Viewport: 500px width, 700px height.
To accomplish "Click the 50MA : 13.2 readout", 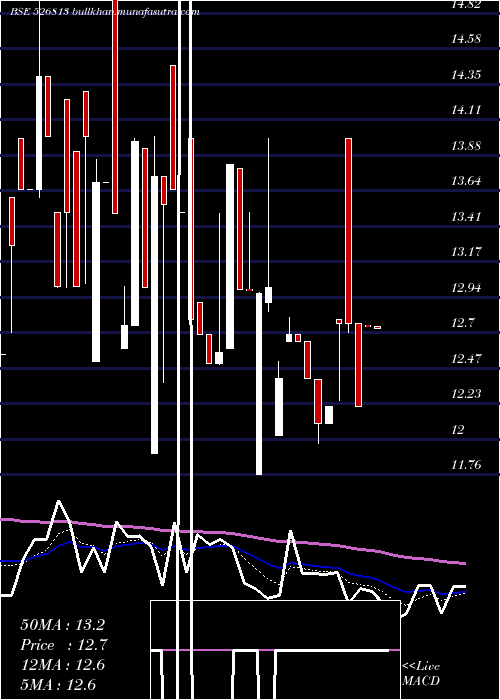I will (x=62, y=625).
